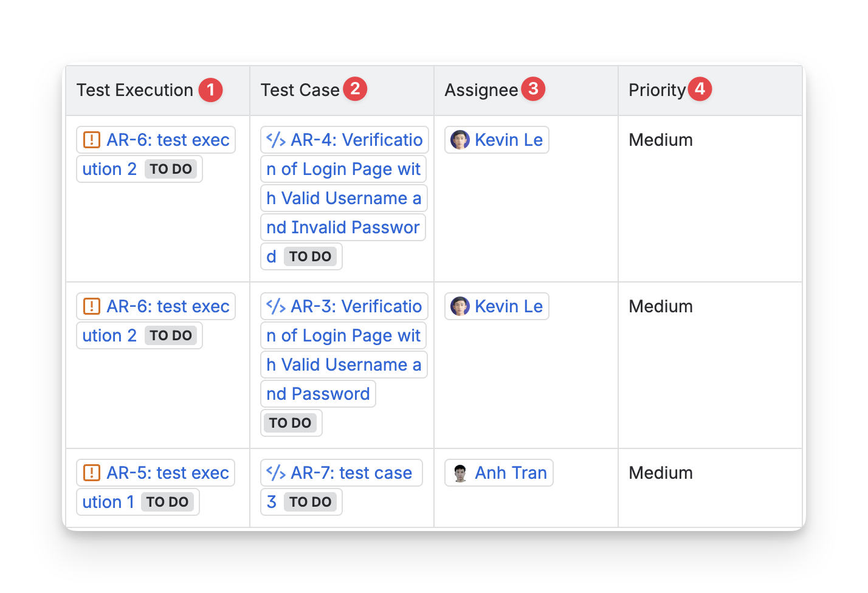This screenshot has height=593, width=868.
Task: Open the AR-5: test execution 1 link
Action: pyautogui.click(x=168, y=473)
